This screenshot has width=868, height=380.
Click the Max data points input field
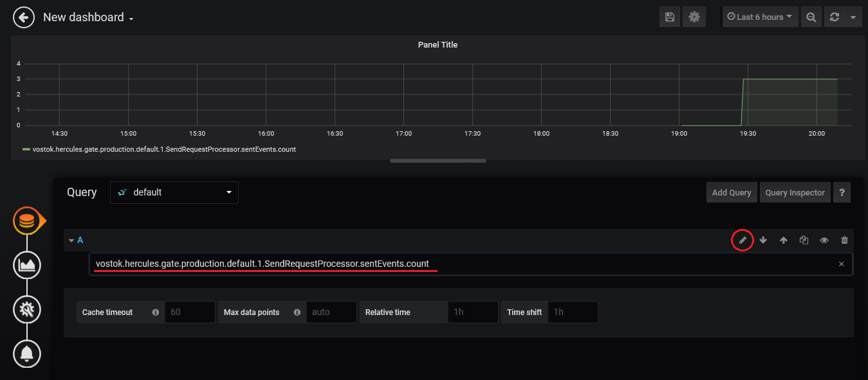(x=331, y=312)
